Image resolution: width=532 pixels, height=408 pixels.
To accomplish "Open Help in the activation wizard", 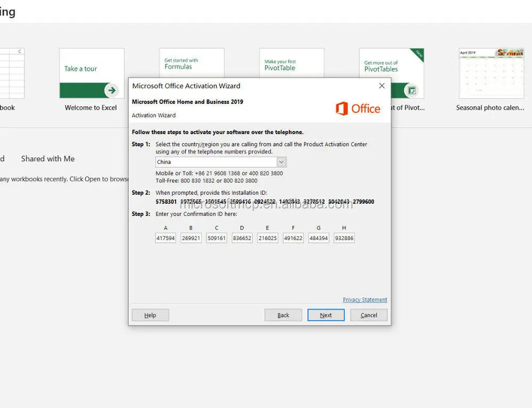I will click(x=151, y=315).
